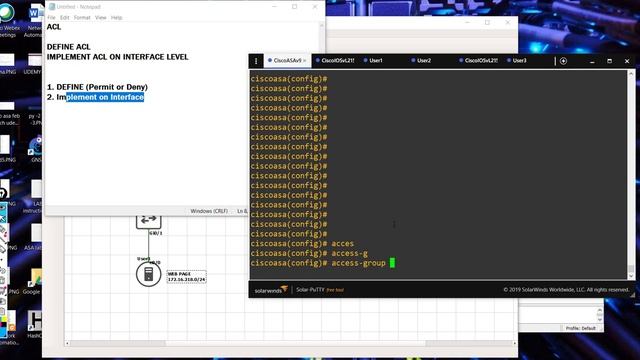640x360 pixels.
Task: Click '1. DEFINE (Permit or Deny)' line
Action: click(x=97, y=87)
